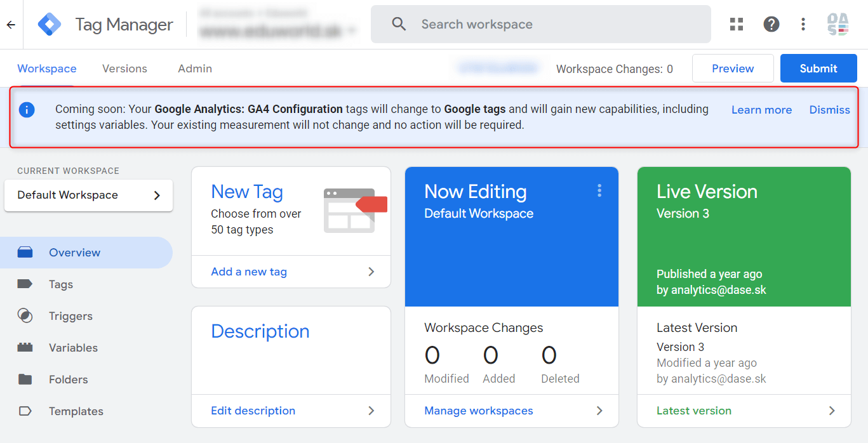868x443 pixels.
Task: Click the Triggers circle icon in sidebar
Action: point(25,316)
